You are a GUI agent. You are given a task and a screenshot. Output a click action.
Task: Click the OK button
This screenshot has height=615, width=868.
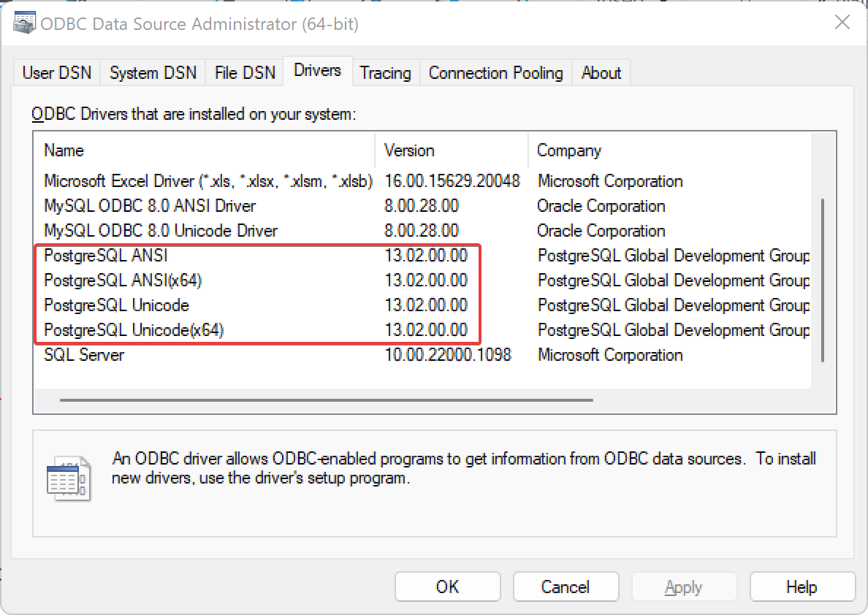(447, 587)
